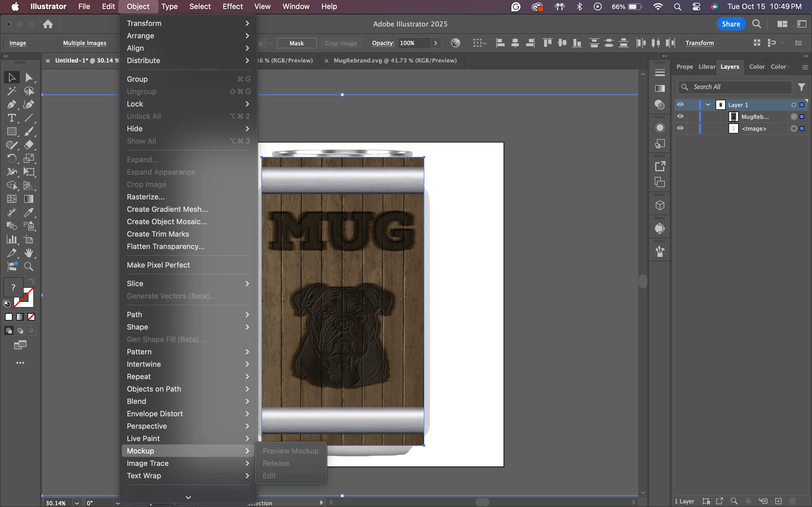Open the zoom level dropdown

click(77, 503)
